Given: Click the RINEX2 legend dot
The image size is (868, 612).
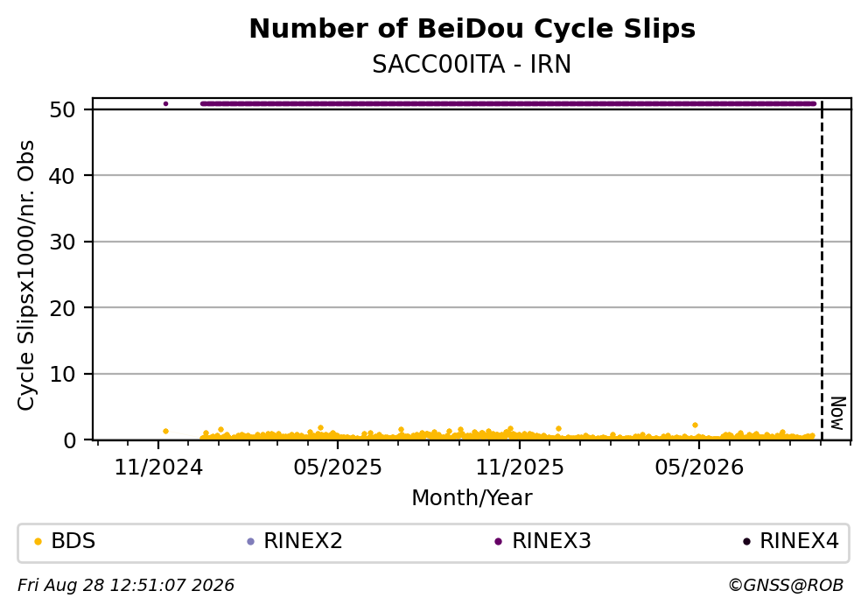Looking at the screenshot, I should pos(250,542).
